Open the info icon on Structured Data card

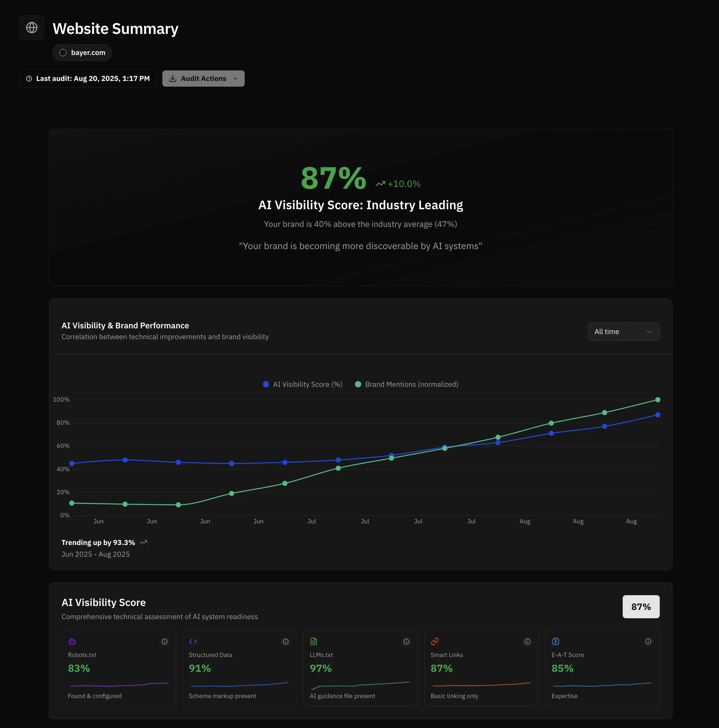285,641
